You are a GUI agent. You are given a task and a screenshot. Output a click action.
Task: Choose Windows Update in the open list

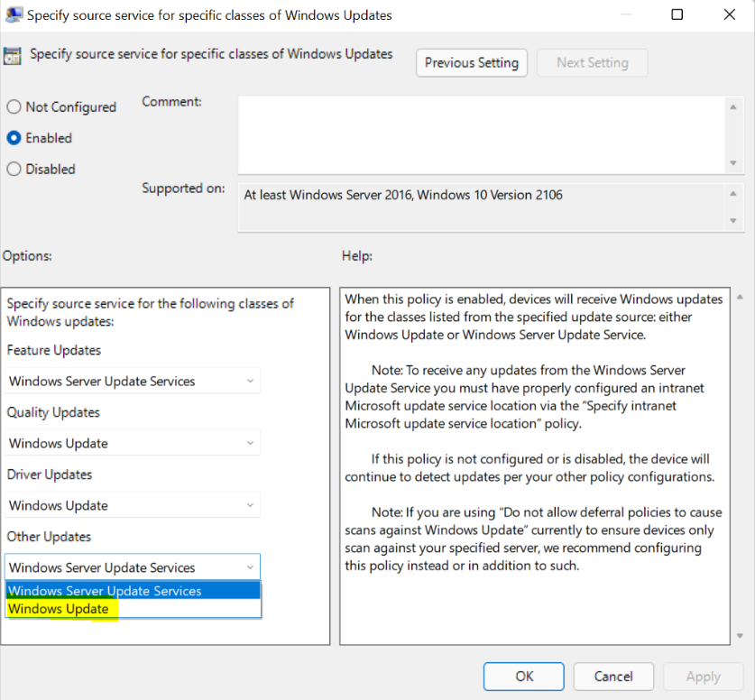point(134,609)
